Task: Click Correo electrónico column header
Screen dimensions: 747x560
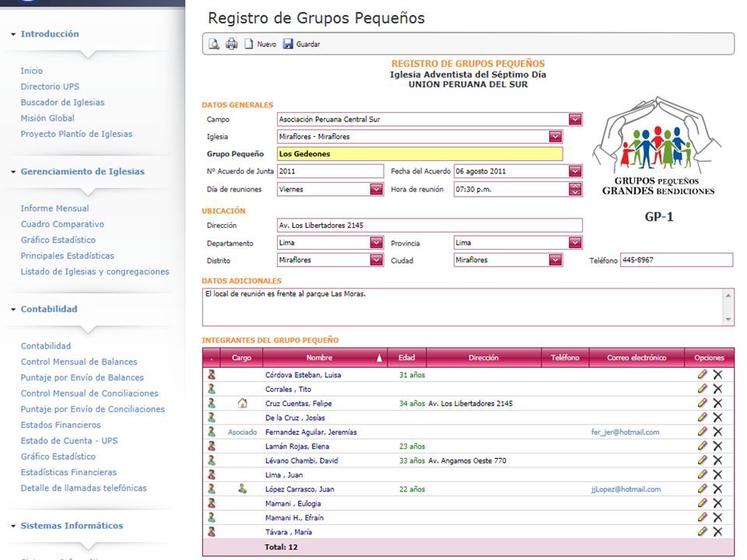Action: (637, 358)
